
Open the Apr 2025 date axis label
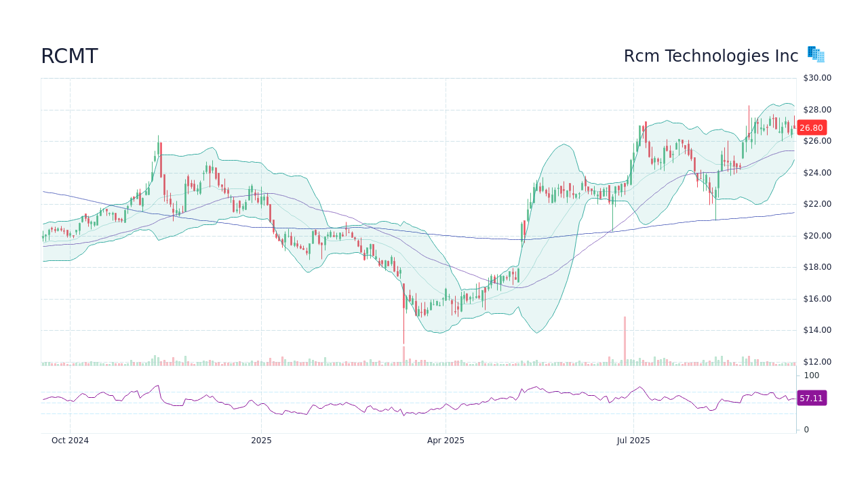(x=446, y=440)
